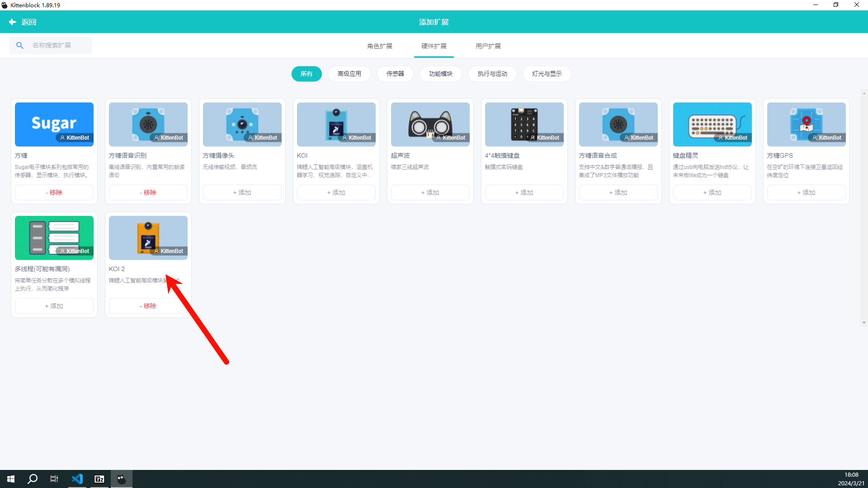Image resolution: width=868 pixels, height=488 pixels.
Task: Filter by 执行与运动 category
Action: (492, 74)
